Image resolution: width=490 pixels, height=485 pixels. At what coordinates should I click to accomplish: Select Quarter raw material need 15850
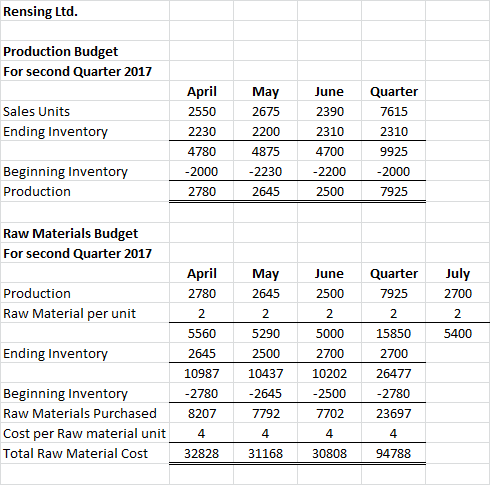tap(394, 334)
